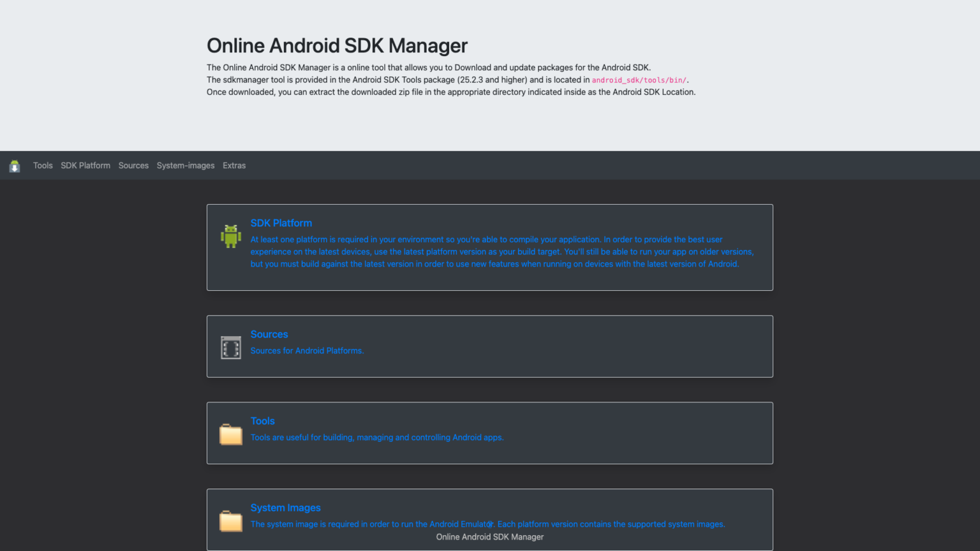Open the SDK Platform navbar item
980x551 pixels.
click(x=85, y=165)
